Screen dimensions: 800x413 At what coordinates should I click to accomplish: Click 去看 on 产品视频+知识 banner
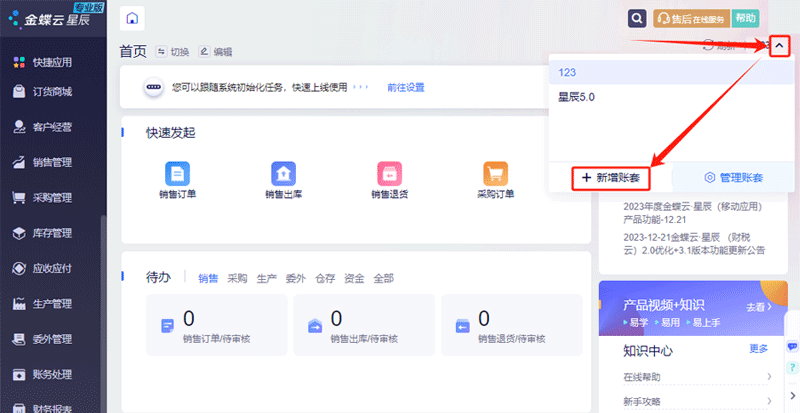pos(759,307)
